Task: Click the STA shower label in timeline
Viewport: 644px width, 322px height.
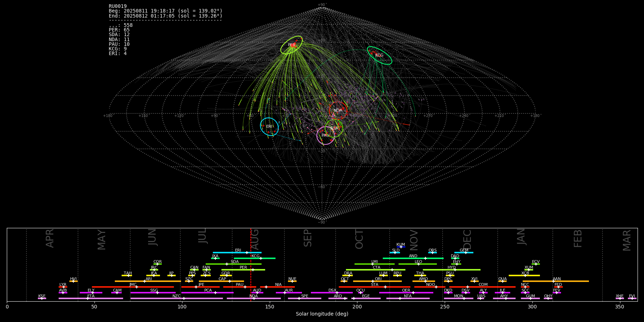Action: [x=375, y=285]
